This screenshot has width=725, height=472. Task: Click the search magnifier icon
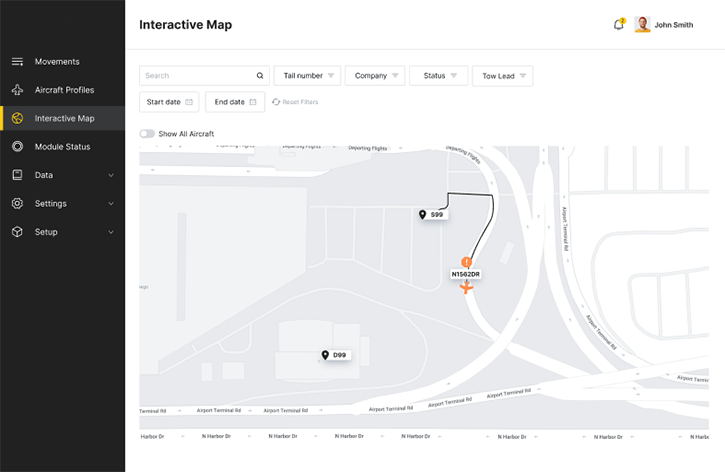[260, 76]
